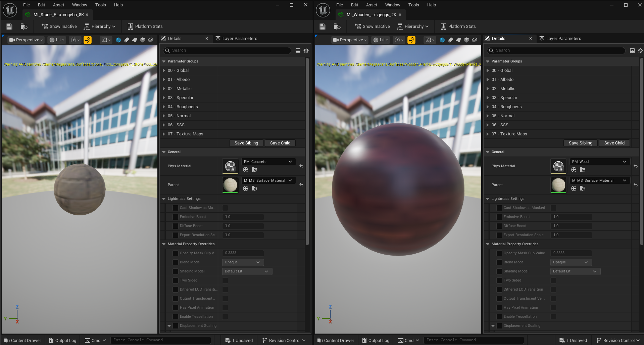Expand 04 - Roughness group in stone material
The width and height of the screenshot is (644, 345).
pyautogui.click(x=164, y=107)
